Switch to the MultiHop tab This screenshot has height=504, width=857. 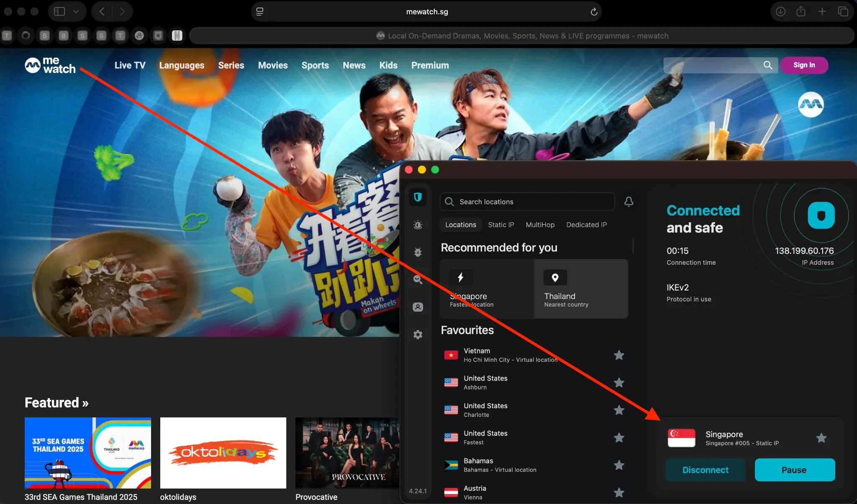(540, 225)
